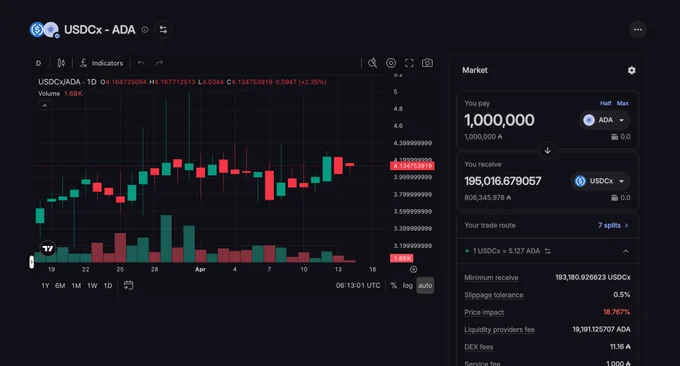Screen dimensions: 680x366
Task: Open the Indicators menu
Action: pos(101,63)
